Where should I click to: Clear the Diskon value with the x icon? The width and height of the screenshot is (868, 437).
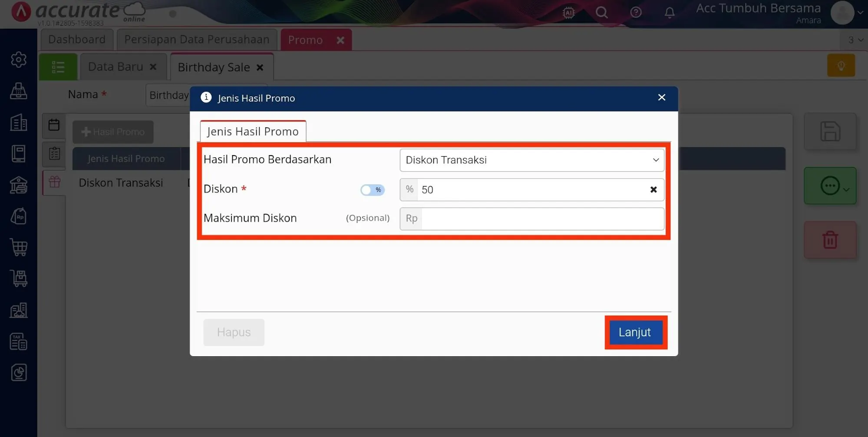click(x=653, y=190)
